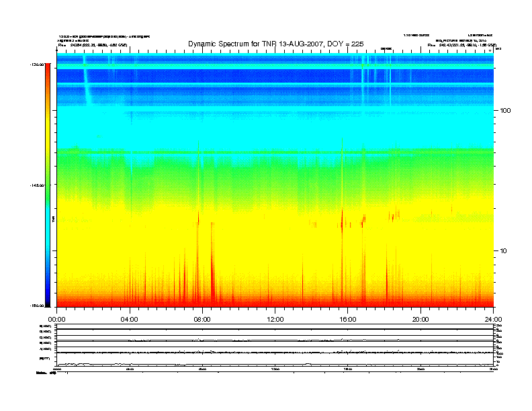The width and height of the screenshot is (532, 411).
Task: Click the -145.00 color scale label
Action: tap(37, 185)
